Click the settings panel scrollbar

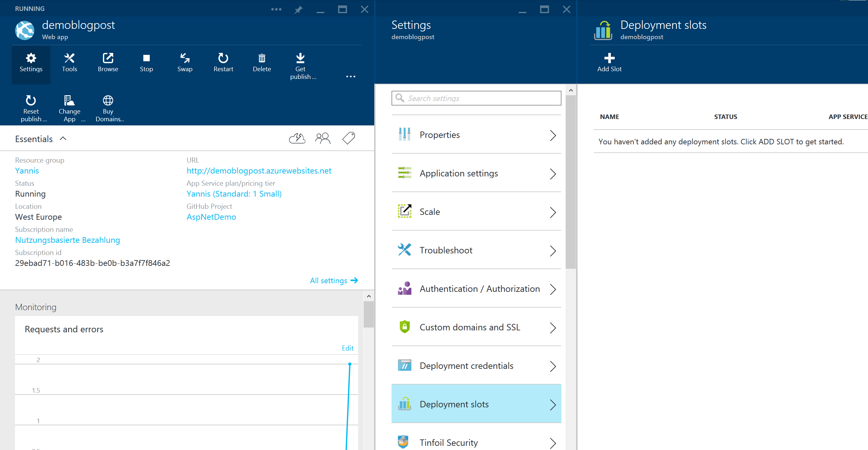(570, 182)
